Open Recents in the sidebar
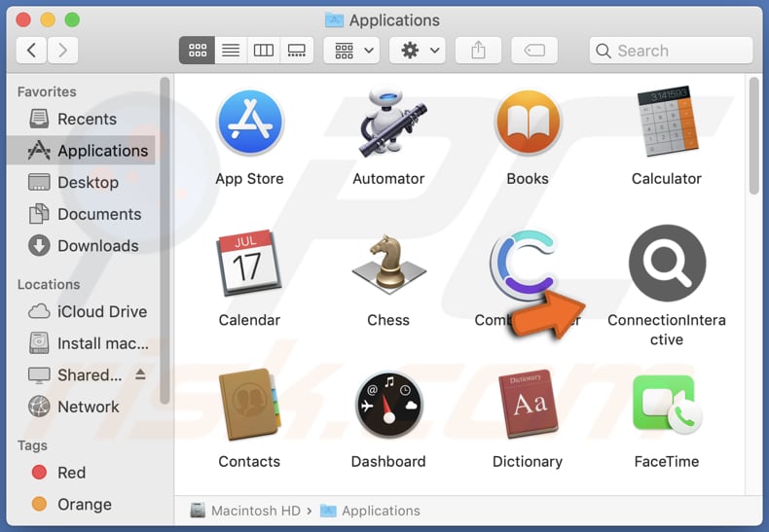Viewport: 769px width, 532px height. [x=82, y=119]
